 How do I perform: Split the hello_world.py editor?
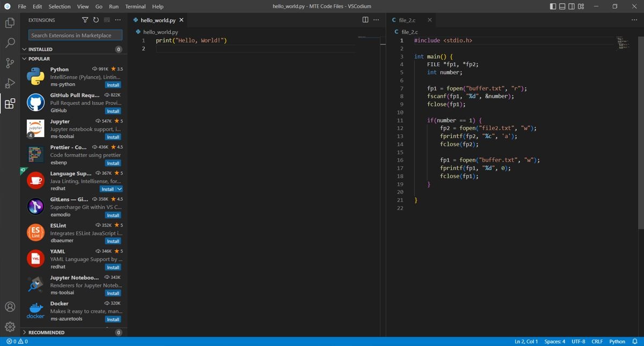pos(365,19)
